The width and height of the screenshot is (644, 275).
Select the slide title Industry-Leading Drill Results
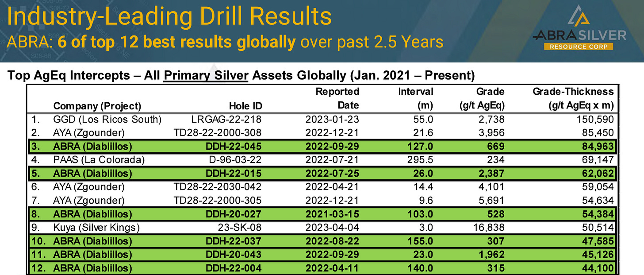(x=169, y=16)
